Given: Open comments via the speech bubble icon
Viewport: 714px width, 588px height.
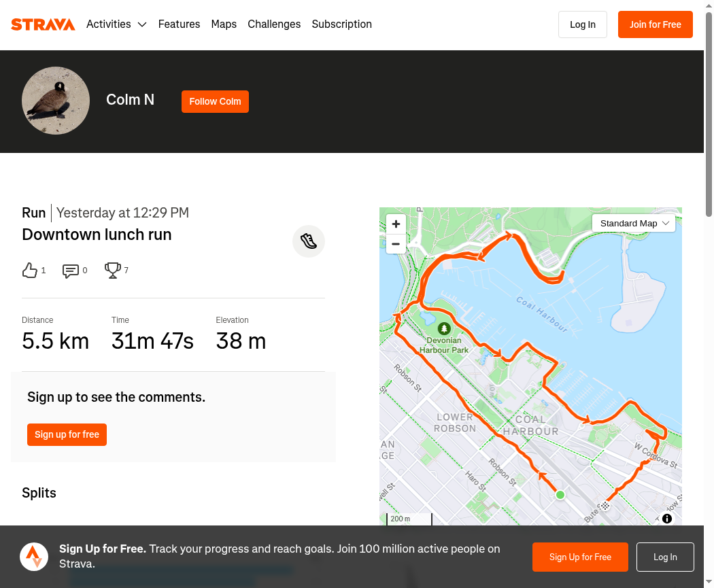Looking at the screenshot, I should point(70,271).
